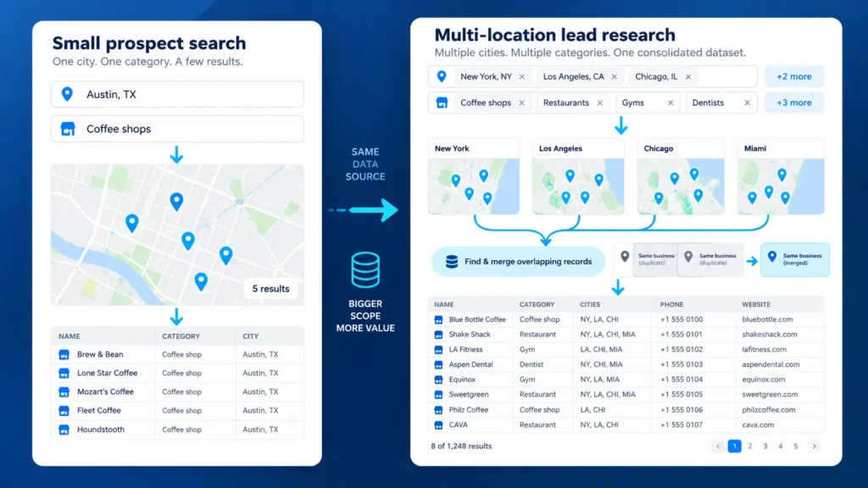Remove the Coffee shops category chip
This screenshot has width=868, height=488.
pyautogui.click(x=521, y=103)
